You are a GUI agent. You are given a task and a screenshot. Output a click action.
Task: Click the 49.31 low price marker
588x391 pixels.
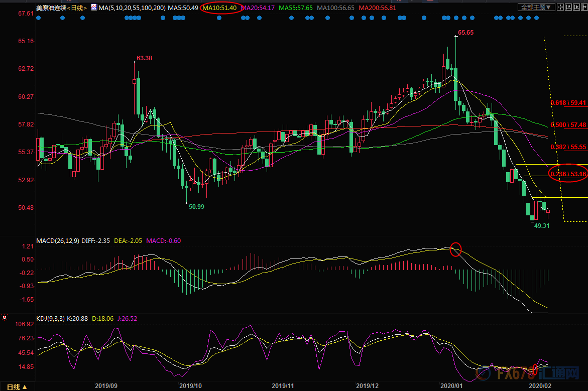(542, 226)
